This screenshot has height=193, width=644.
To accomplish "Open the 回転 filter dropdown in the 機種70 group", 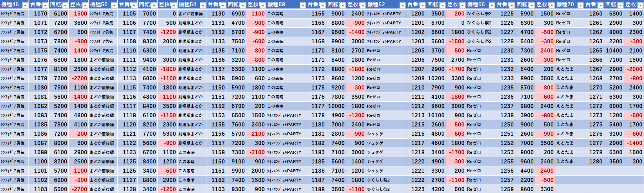I will tap(620, 5).
